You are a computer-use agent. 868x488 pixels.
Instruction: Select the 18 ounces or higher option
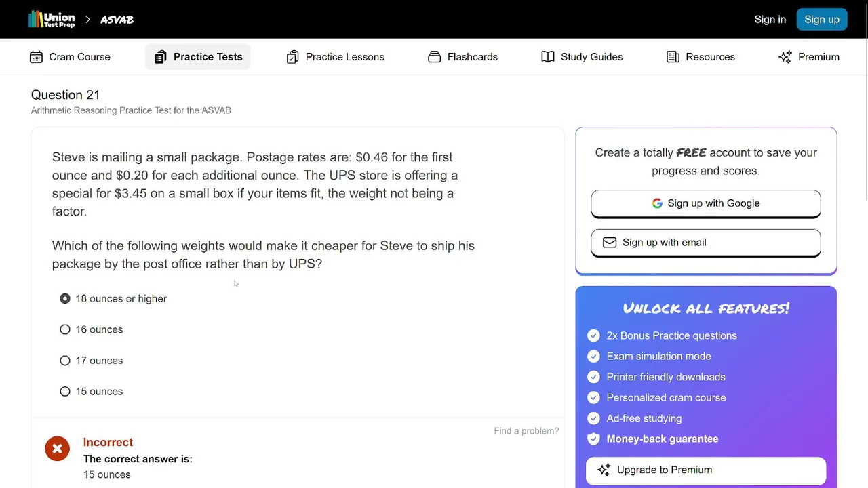click(x=65, y=298)
